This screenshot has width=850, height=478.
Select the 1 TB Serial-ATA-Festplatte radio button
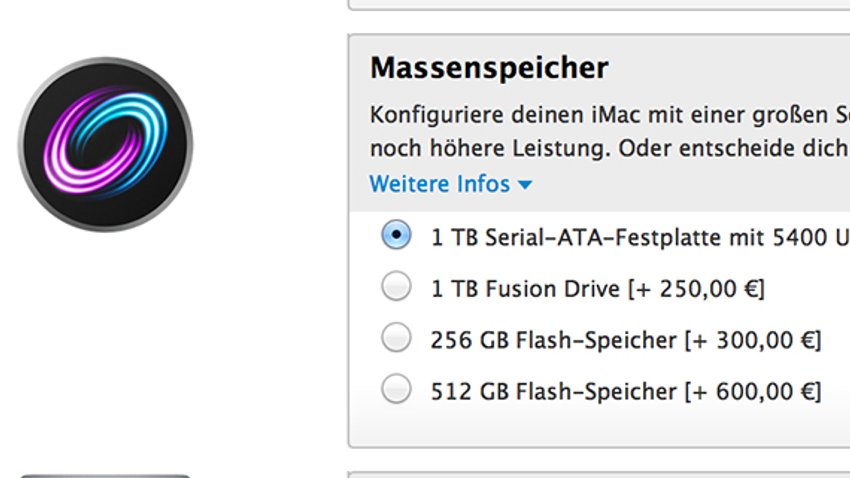tap(396, 235)
